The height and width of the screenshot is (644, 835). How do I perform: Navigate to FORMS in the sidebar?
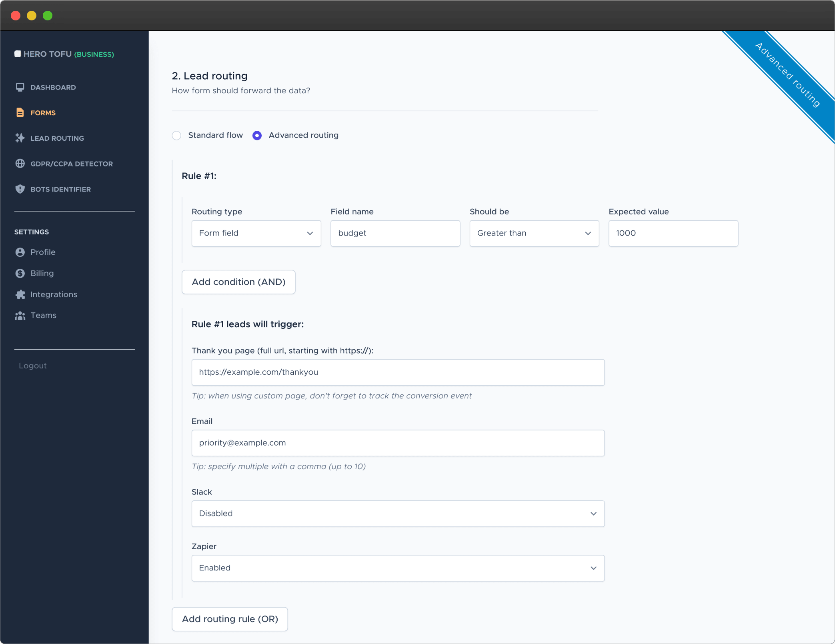43,112
